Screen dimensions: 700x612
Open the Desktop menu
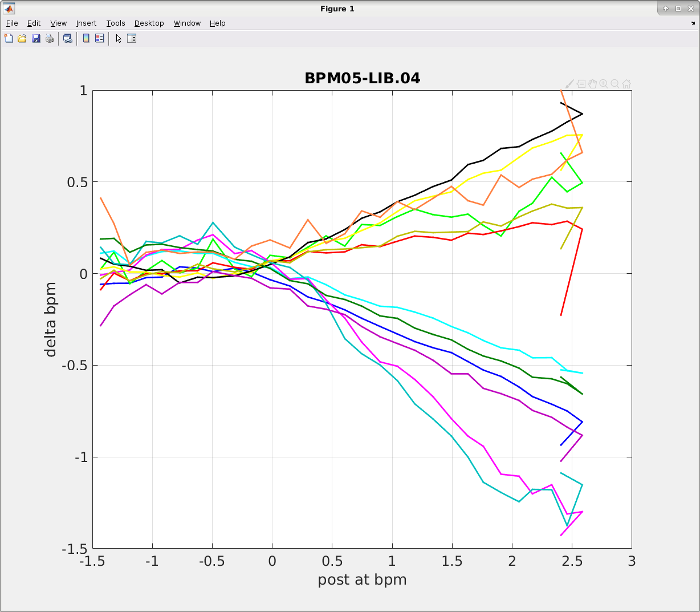point(149,23)
